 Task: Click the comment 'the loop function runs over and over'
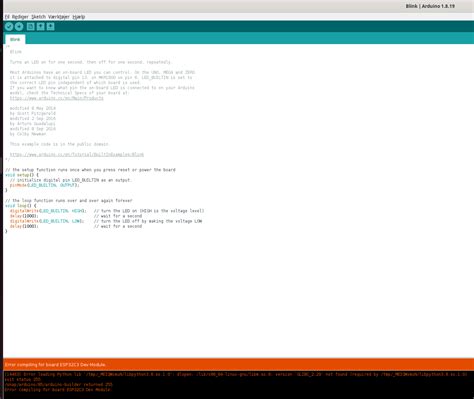coord(69,200)
